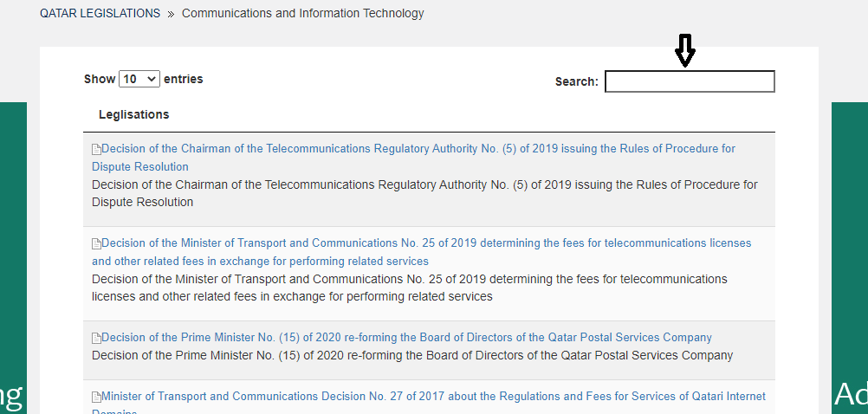868x414 pixels.
Task: Click the telecommunications licenses fees description text
Action: (x=409, y=288)
